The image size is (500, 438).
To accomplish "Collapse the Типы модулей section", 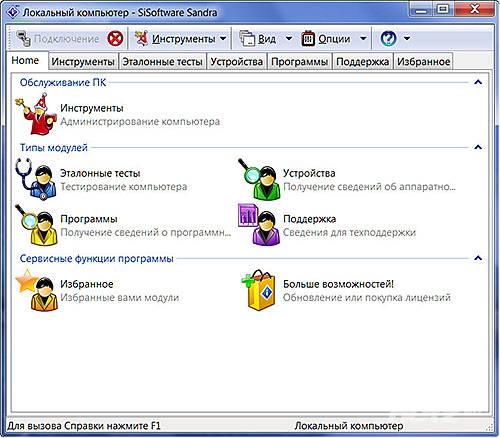I will point(478,147).
